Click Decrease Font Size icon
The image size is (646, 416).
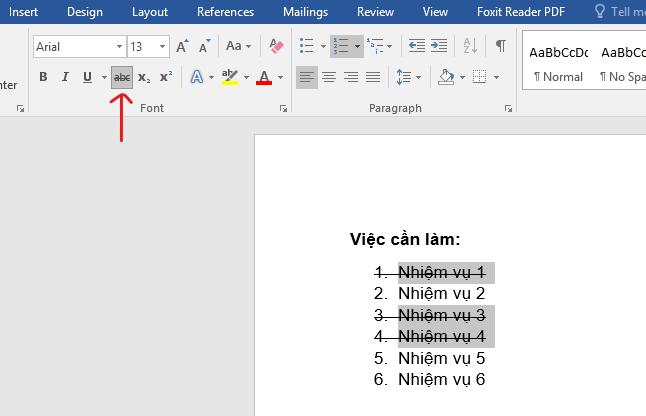[205, 46]
